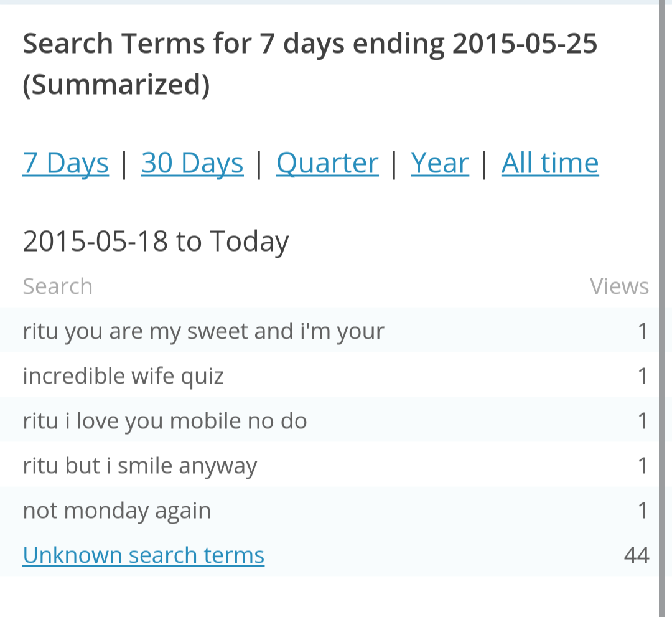Open the Unknown search terms link
The height and width of the screenshot is (617, 672).
(x=143, y=555)
